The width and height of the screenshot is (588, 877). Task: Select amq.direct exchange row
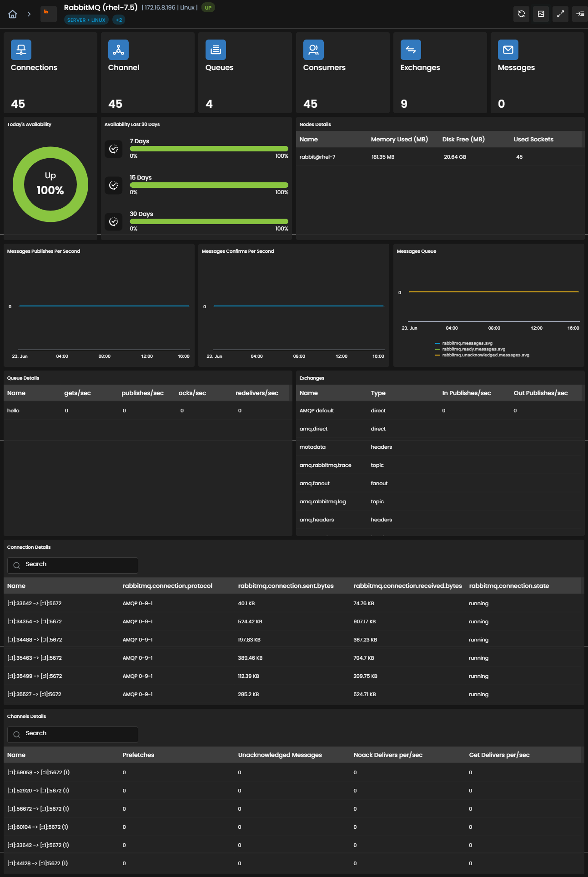440,429
